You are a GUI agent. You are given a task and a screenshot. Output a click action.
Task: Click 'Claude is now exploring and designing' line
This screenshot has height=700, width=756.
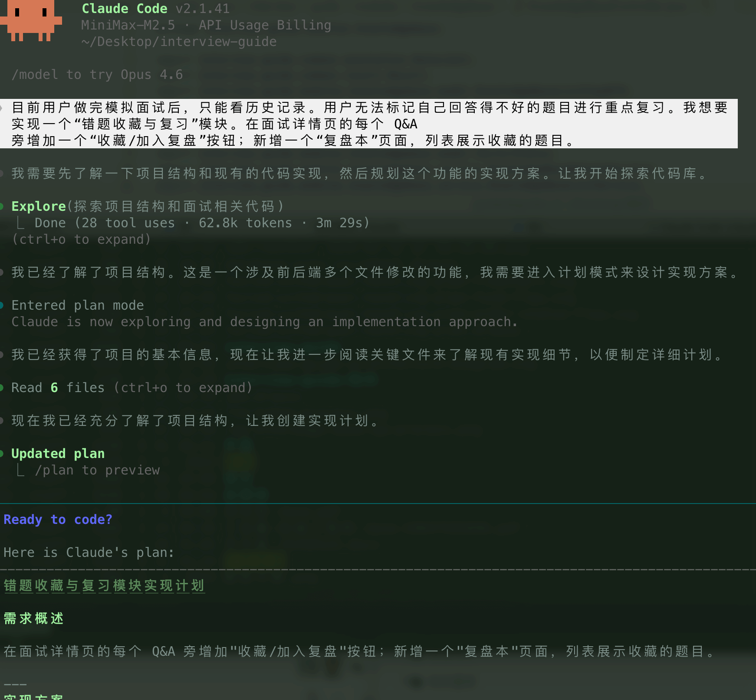(x=265, y=322)
